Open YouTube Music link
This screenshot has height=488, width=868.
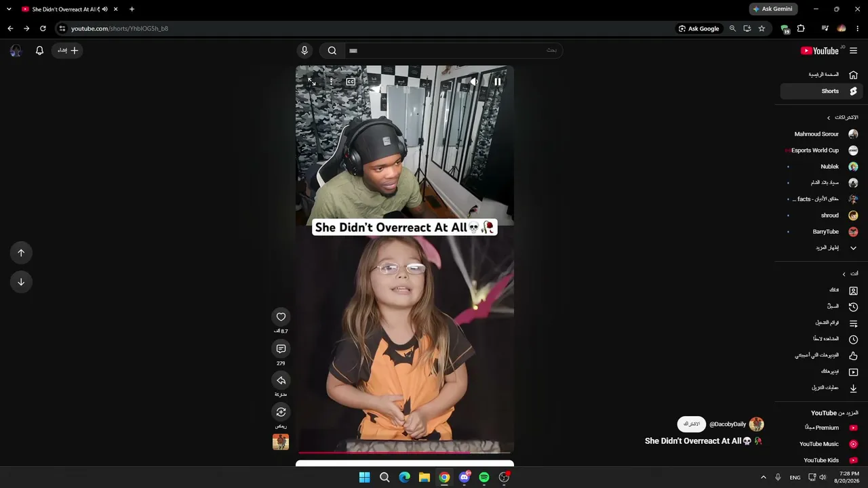tap(821, 444)
